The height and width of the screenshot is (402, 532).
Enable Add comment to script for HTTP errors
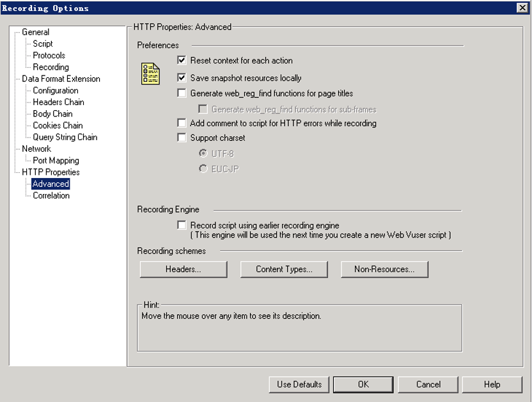pyautogui.click(x=182, y=123)
